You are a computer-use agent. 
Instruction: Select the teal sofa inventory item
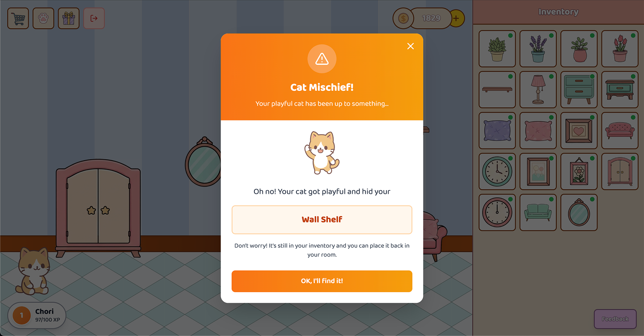pos(538,213)
